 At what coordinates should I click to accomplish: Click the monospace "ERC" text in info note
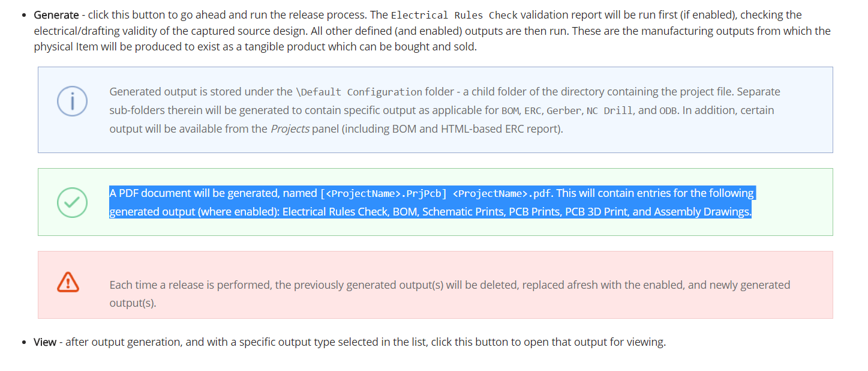pyautogui.click(x=533, y=110)
